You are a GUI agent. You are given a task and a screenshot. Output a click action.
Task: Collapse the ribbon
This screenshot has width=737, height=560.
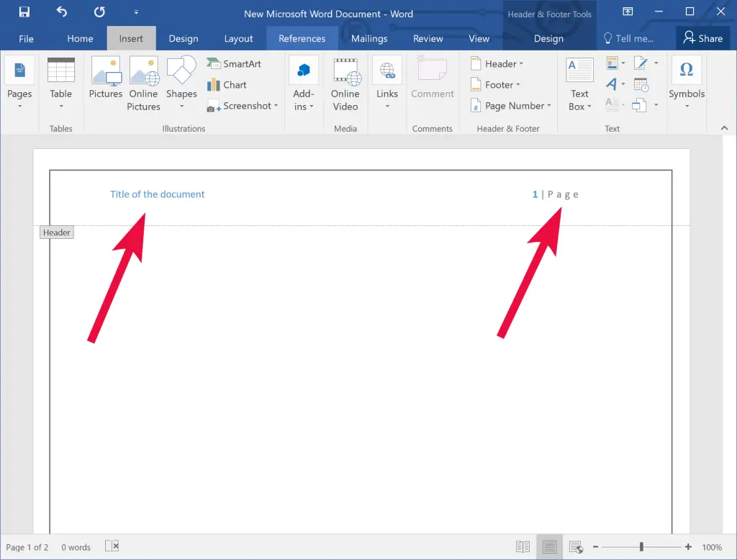pyautogui.click(x=725, y=128)
